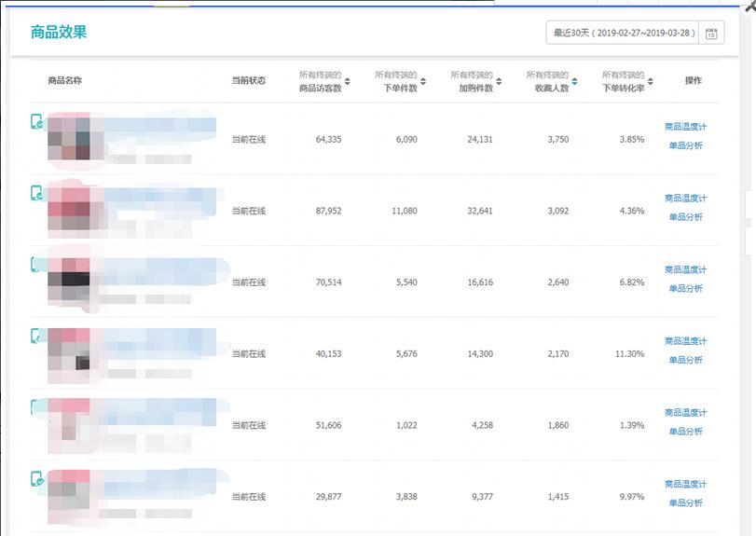Sort by 下单件数 using its sort arrows

422,81
